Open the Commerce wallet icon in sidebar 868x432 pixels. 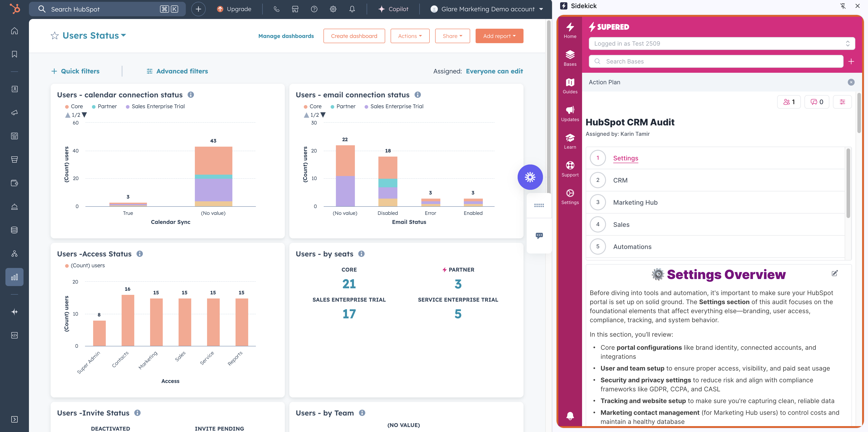(14, 183)
